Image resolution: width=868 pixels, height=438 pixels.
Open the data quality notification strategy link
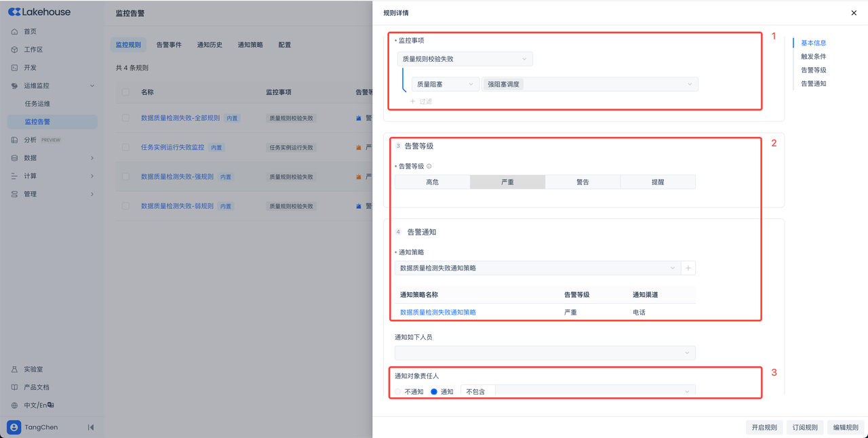(x=438, y=313)
